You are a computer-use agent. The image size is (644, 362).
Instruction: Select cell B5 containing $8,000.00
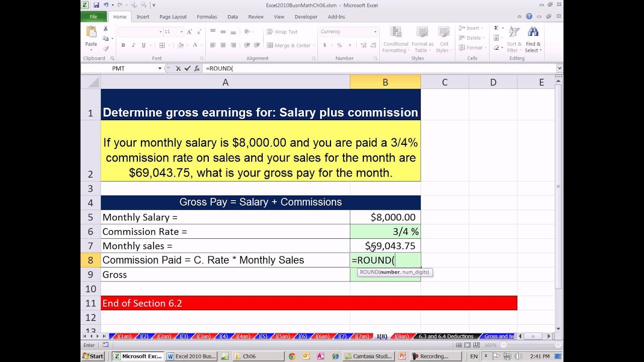[385, 217]
